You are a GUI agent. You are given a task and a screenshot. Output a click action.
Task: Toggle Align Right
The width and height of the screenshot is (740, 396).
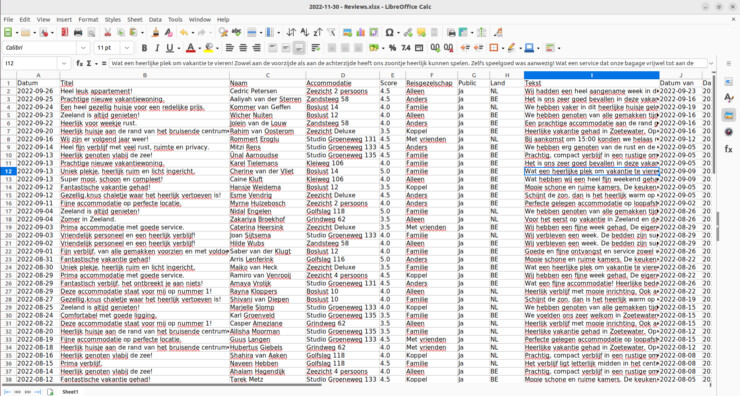tap(256, 48)
